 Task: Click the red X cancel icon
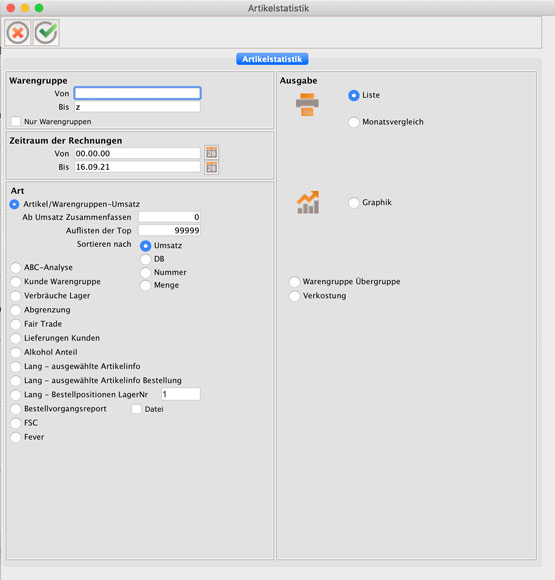coord(17,33)
